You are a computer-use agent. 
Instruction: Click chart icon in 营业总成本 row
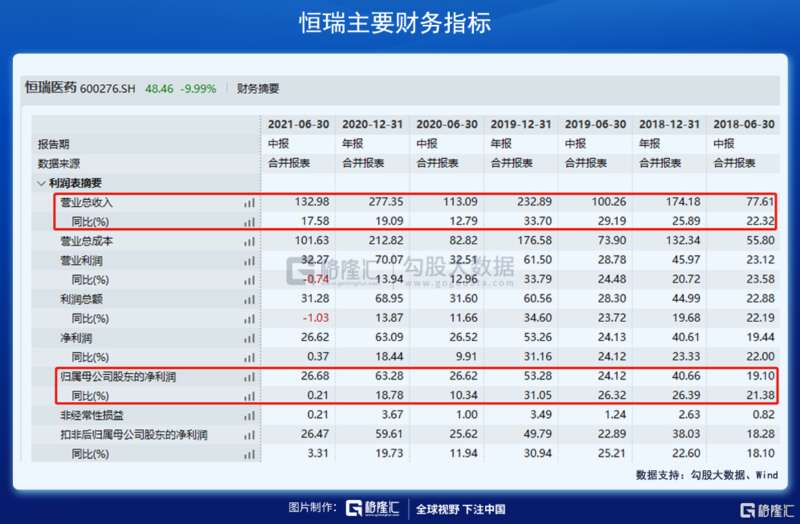[x=247, y=241]
